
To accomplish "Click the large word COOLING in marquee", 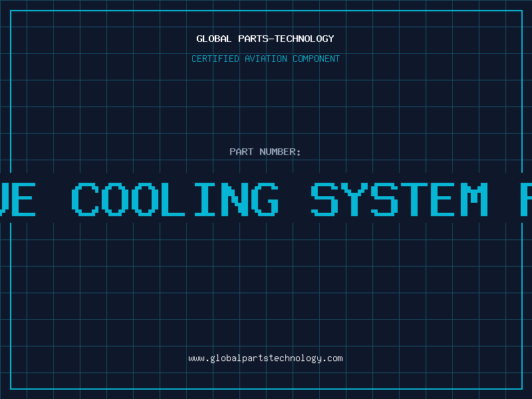I will [x=175, y=199].
